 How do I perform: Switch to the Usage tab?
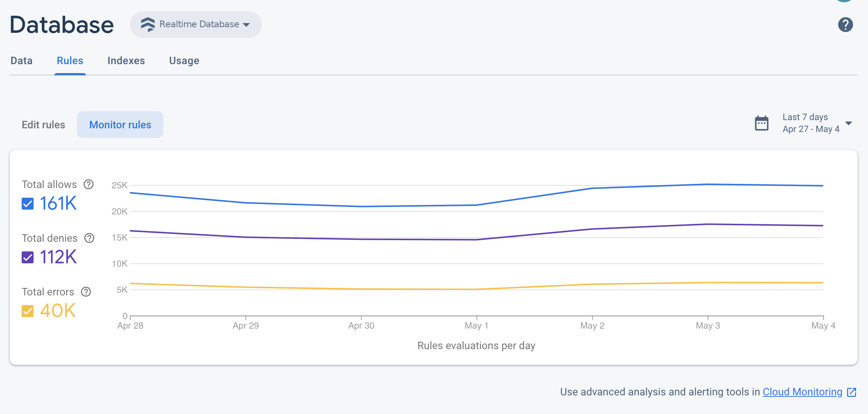click(184, 60)
